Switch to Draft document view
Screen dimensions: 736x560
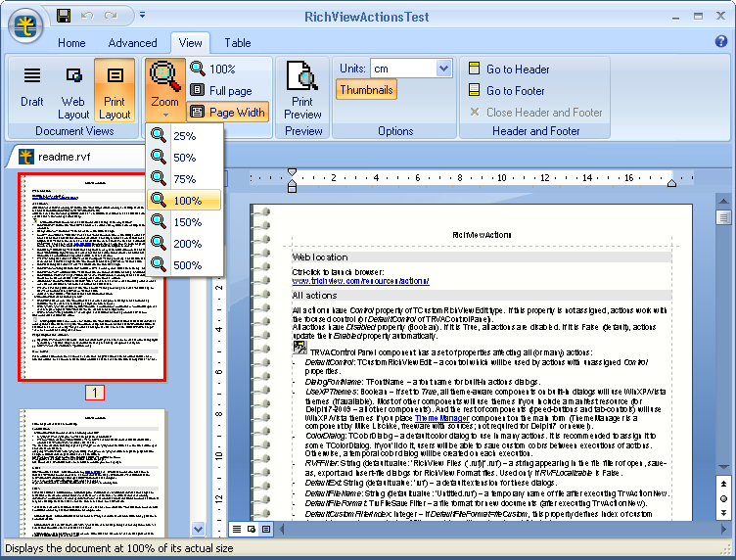click(x=32, y=88)
